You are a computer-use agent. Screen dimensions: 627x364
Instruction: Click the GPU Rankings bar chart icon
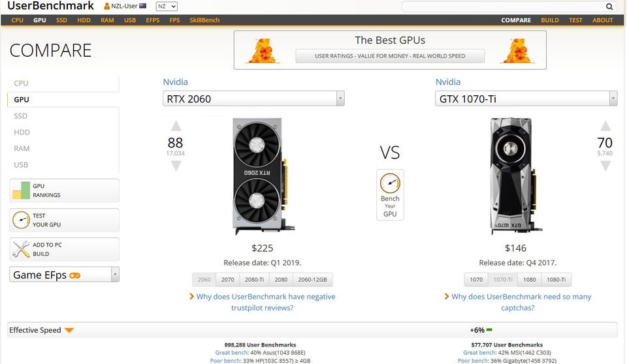point(21,190)
